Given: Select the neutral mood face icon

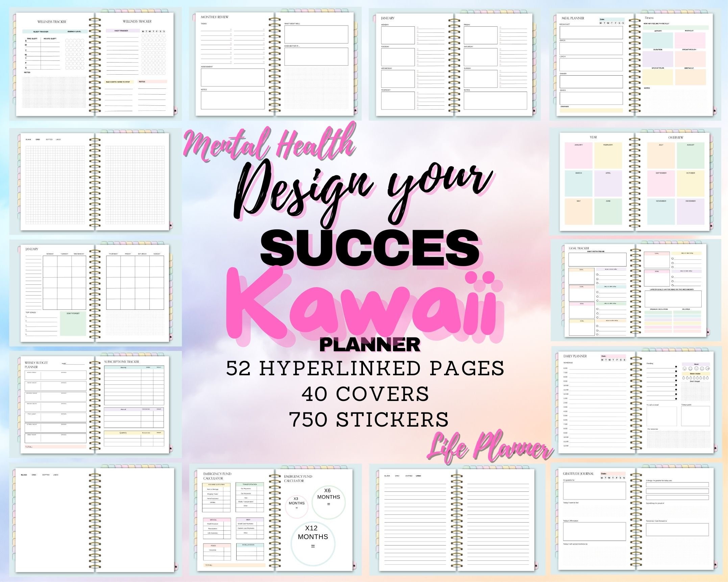Looking at the screenshot, I should [x=697, y=369].
